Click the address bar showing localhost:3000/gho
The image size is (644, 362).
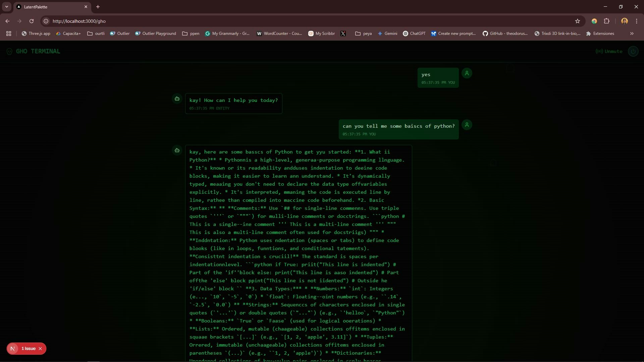tap(312, 21)
